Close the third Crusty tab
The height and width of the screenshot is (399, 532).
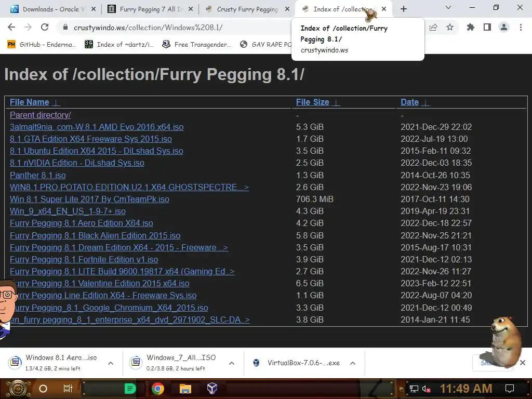287,9
